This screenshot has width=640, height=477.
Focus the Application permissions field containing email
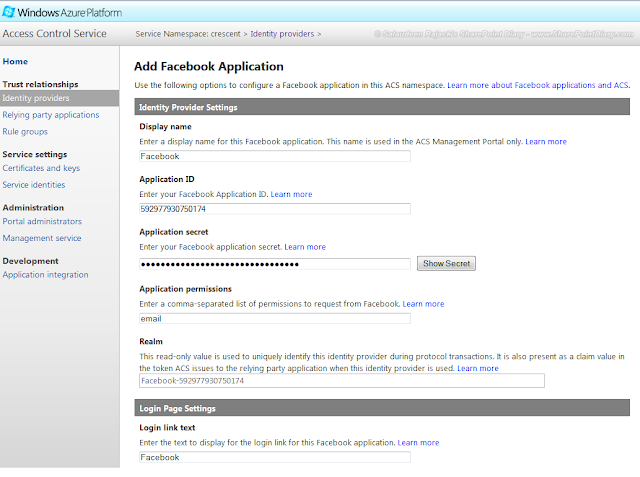tap(275, 319)
